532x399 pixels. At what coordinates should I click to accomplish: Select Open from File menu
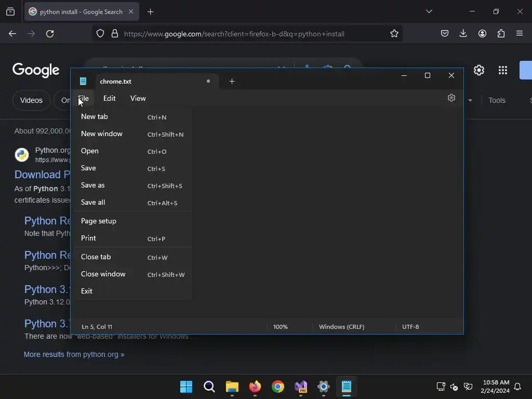[132, 151]
